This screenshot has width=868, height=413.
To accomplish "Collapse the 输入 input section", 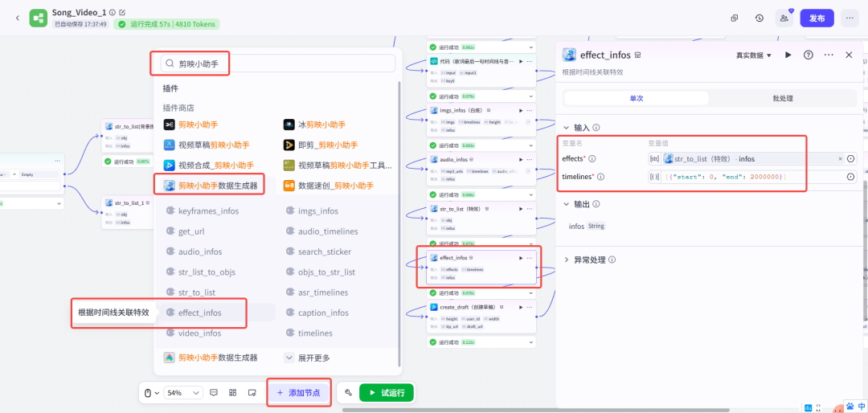I will pyautogui.click(x=567, y=127).
